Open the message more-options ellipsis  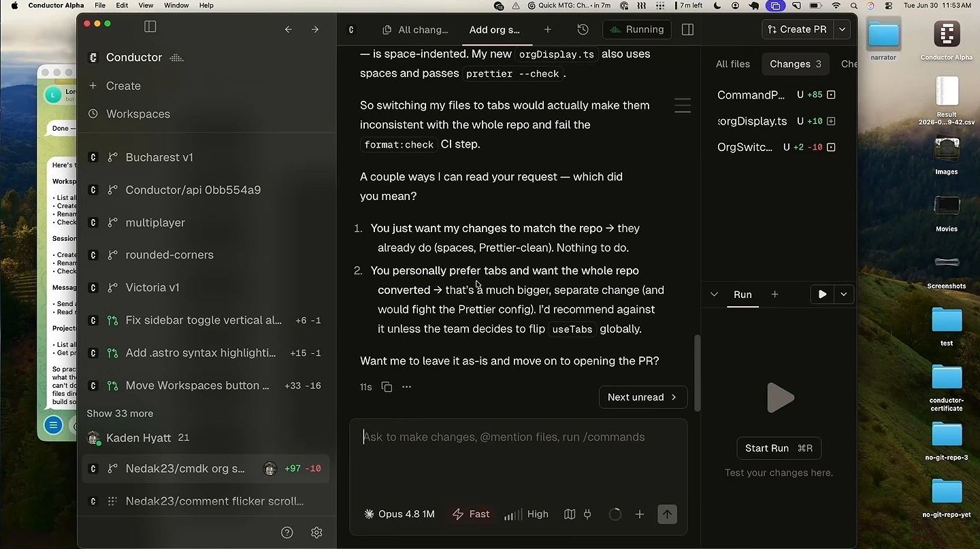[x=407, y=387]
